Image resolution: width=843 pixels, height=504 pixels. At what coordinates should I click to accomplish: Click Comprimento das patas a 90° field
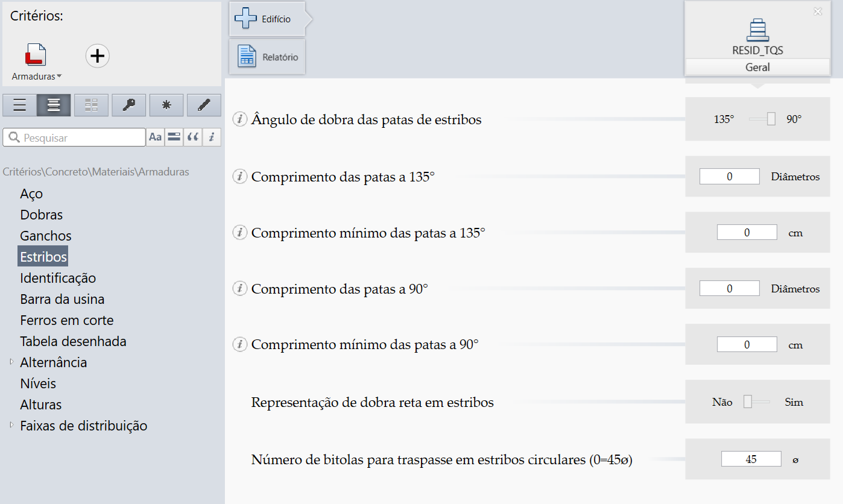[x=729, y=289]
